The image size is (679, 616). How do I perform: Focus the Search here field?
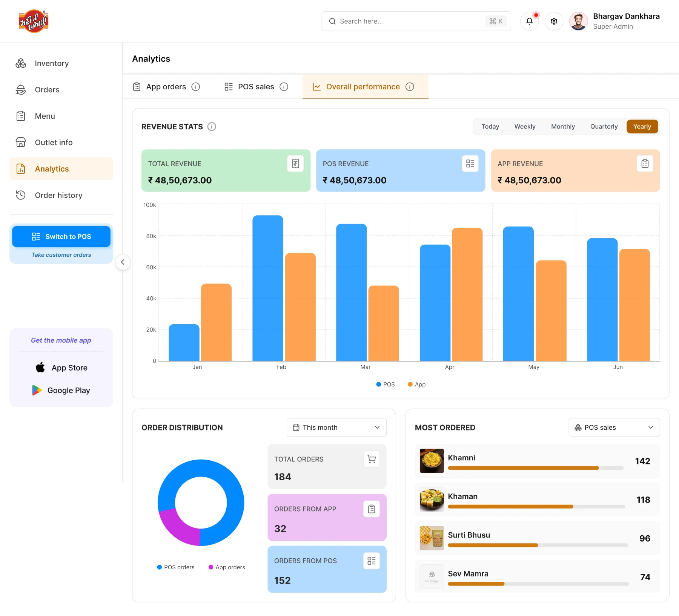click(416, 21)
